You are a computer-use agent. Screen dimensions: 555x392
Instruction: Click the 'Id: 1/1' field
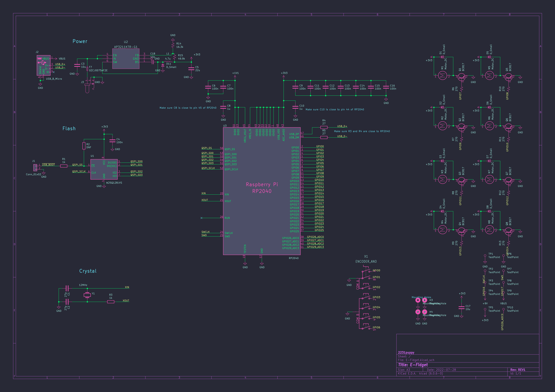516,373
